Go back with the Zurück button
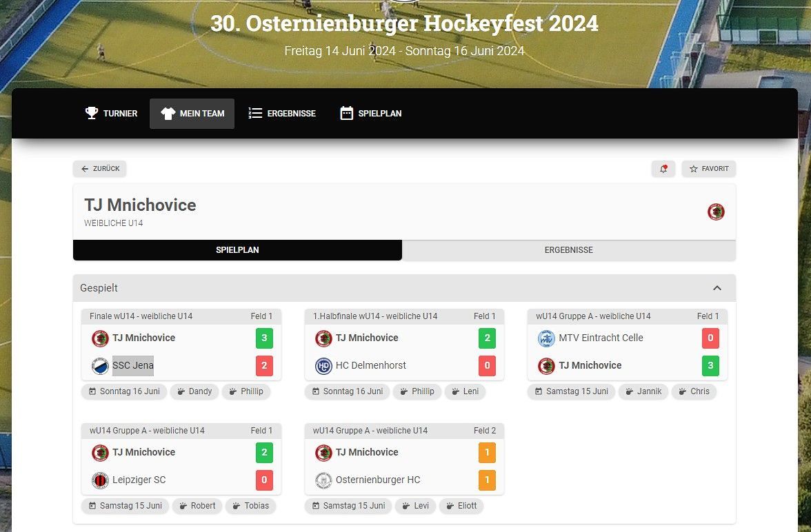 point(100,169)
